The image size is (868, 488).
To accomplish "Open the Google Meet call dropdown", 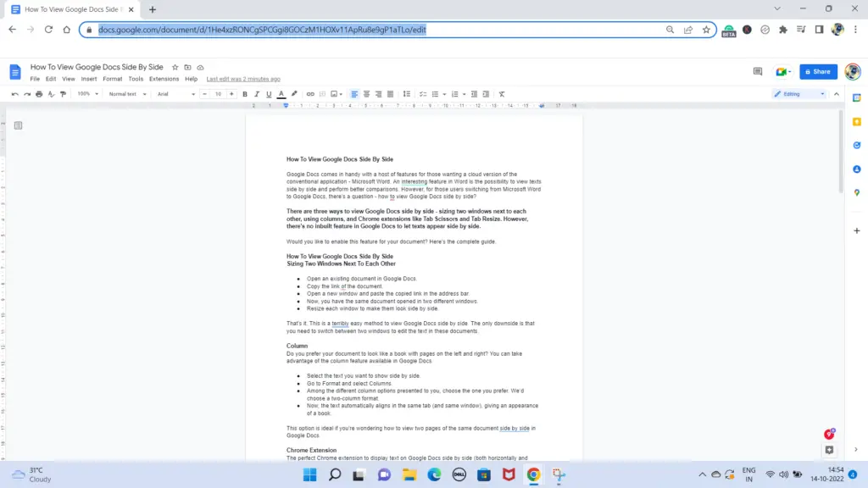I will click(x=783, y=71).
